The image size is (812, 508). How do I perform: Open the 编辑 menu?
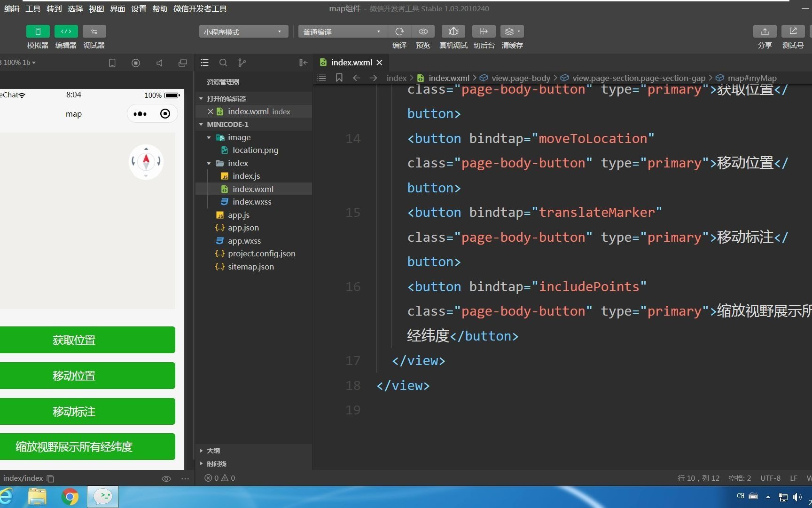click(12, 8)
